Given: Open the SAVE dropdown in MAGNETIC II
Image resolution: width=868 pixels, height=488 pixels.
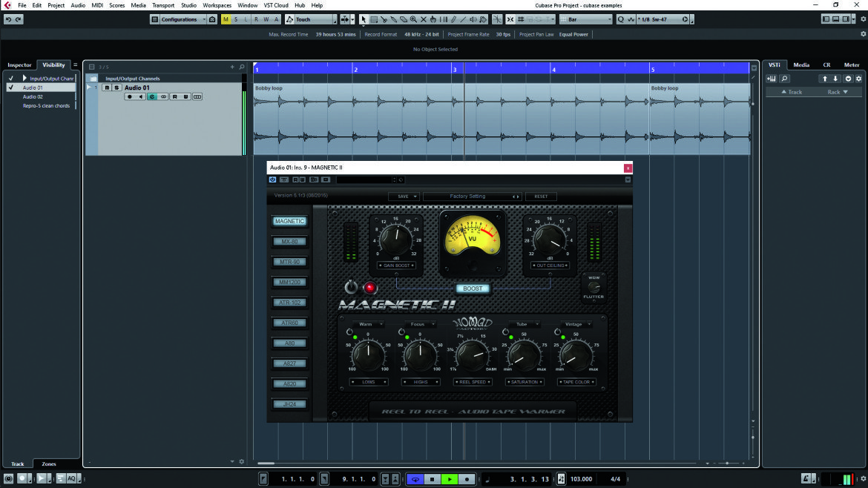Looking at the screenshot, I should coord(404,197).
